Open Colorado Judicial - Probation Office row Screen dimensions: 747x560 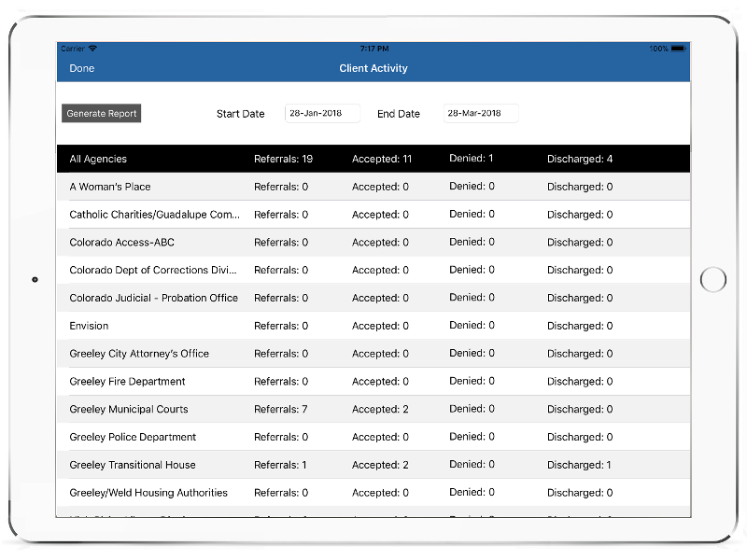373,298
